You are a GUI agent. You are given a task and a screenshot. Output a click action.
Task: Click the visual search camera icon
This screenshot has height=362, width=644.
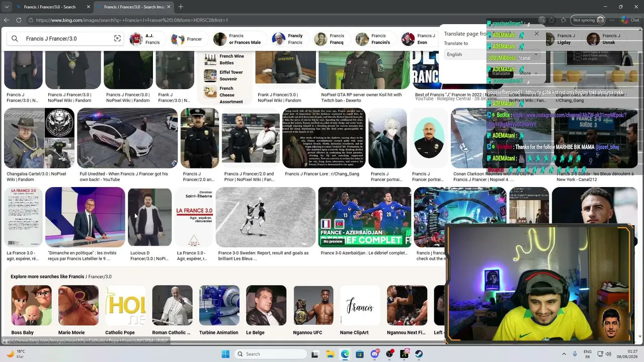coord(117,39)
